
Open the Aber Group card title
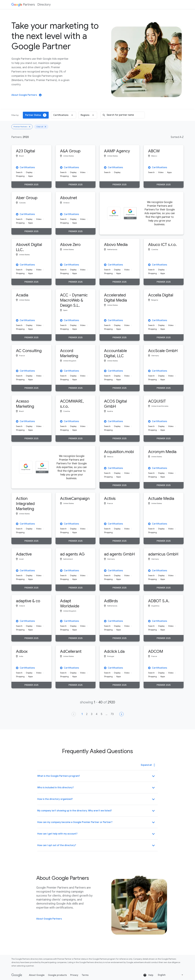tap(27, 198)
